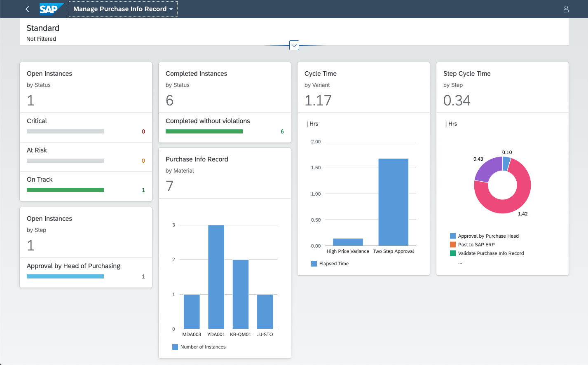This screenshot has height=365, width=588.
Task: Open Purchase Info Record by Material header
Action: pyautogui.click(x=225, y=173)
